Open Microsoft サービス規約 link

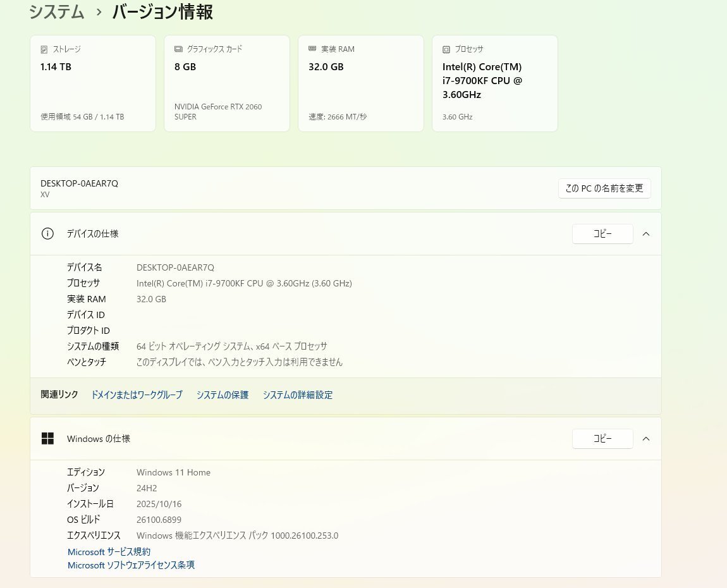click(109, 552)
